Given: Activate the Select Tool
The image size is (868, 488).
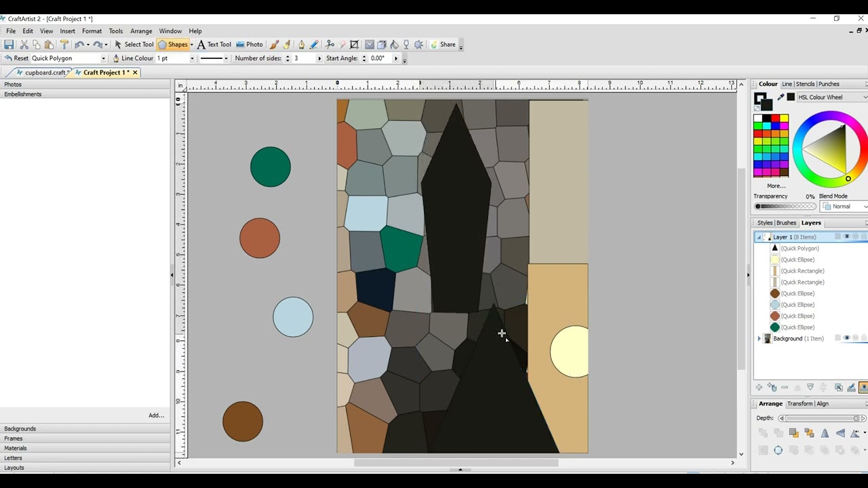Looking at the screenshot, I should coord(134,45).
